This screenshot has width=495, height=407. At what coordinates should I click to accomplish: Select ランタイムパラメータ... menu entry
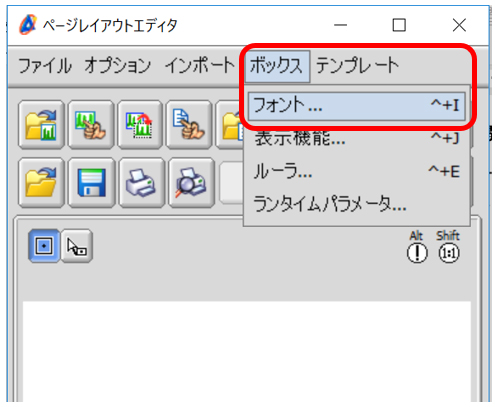pyautogui.click(x=356, y=204)
